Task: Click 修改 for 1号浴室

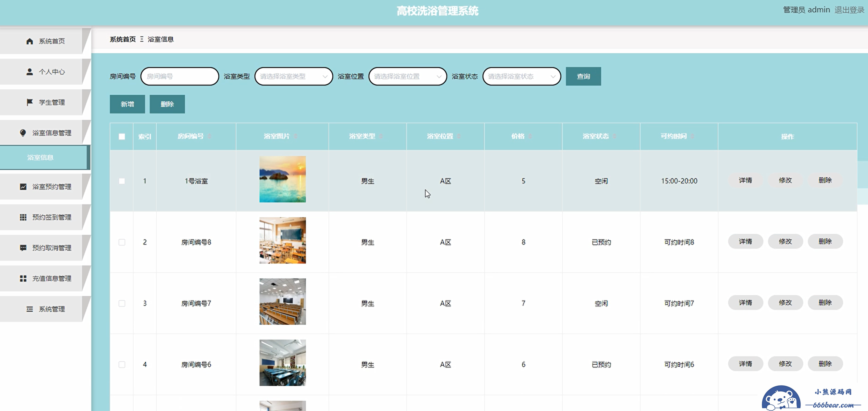Action: tap(785, 180)
